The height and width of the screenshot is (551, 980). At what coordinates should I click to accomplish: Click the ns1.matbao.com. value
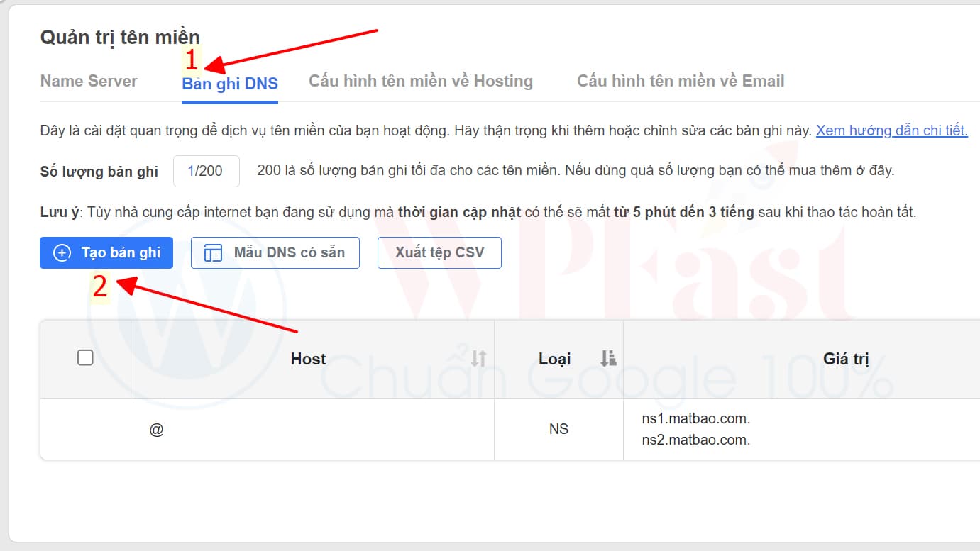tap(695, 419)
